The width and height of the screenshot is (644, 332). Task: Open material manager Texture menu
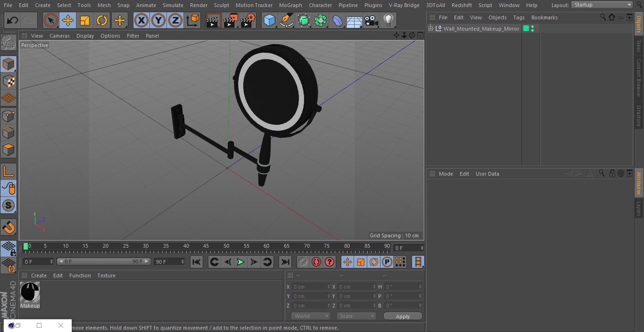(x=106, y=275)
